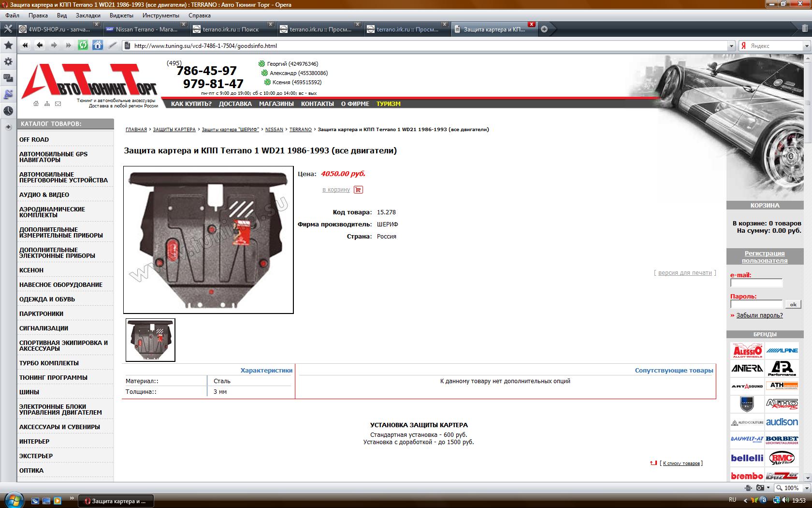Open the closed tabs trash icon
This screenshot has width=812, height=508.
tap(804, 29)
